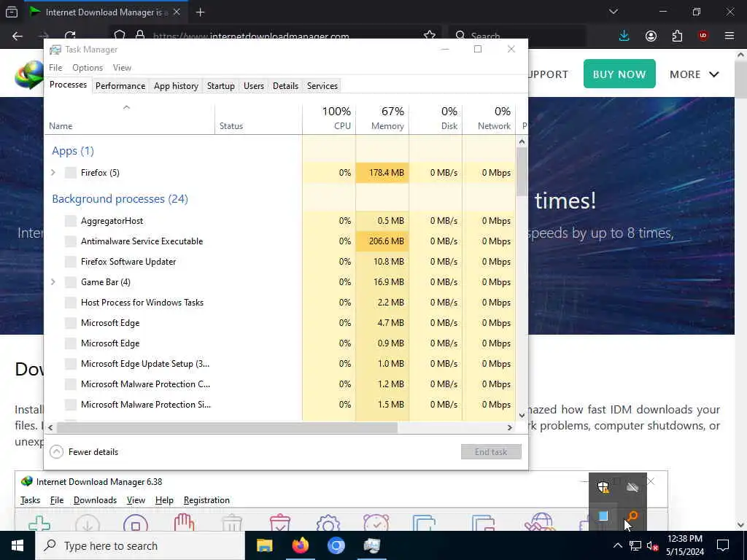The height and width of the screenshot is (560, 747).
Task: Select the Antimalware Service Executable process
Action: (x=279, y=241)
